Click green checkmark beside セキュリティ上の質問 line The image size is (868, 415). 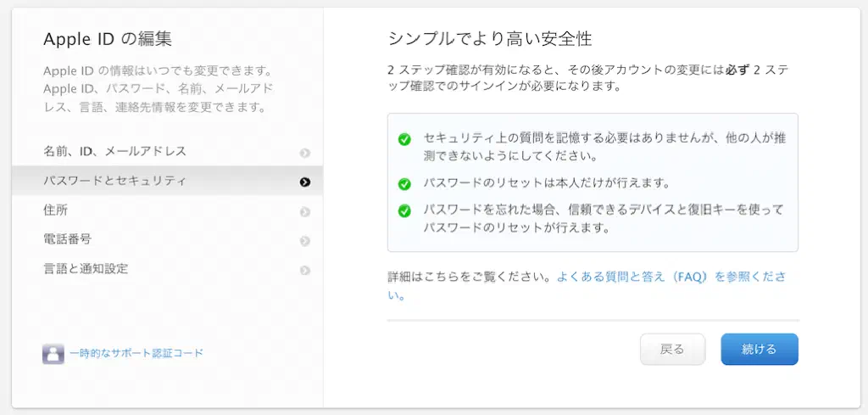(404, 139)
